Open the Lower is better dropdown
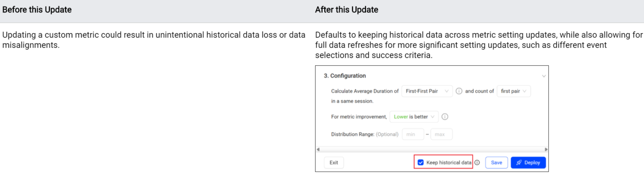Image resolution: width=644 pixels, height=177 pixels. point(414,117)
